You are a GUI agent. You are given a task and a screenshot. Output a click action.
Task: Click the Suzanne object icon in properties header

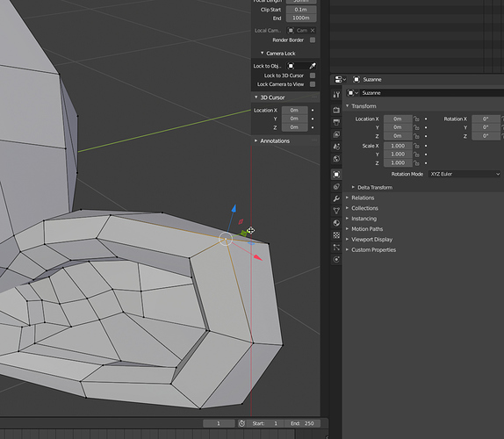(x=356, y=79)
